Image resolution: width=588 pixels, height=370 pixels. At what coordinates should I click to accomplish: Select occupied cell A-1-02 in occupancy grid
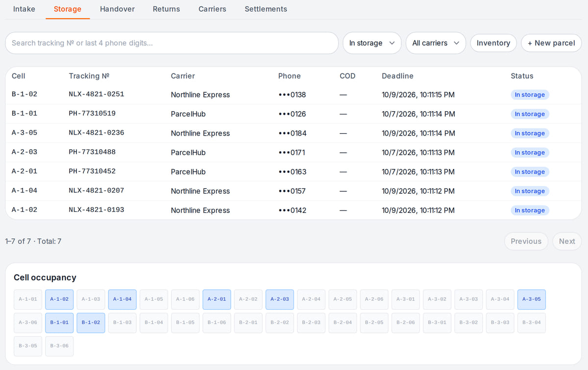[59, 300]
